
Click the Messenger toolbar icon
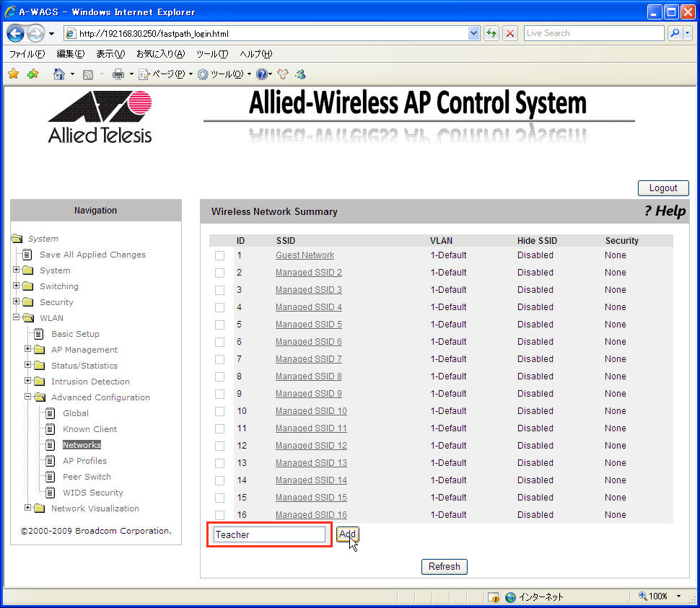click(301, 74)
